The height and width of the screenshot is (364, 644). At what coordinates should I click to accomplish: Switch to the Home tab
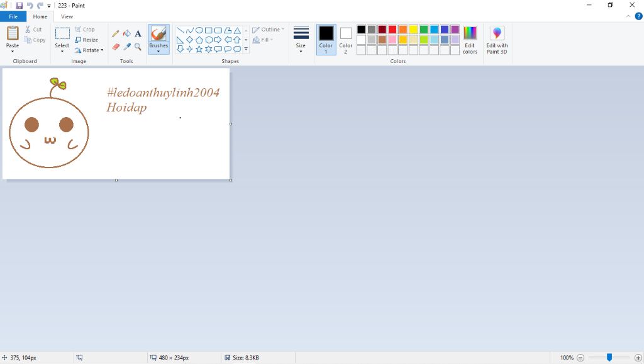tap(40, 16)
